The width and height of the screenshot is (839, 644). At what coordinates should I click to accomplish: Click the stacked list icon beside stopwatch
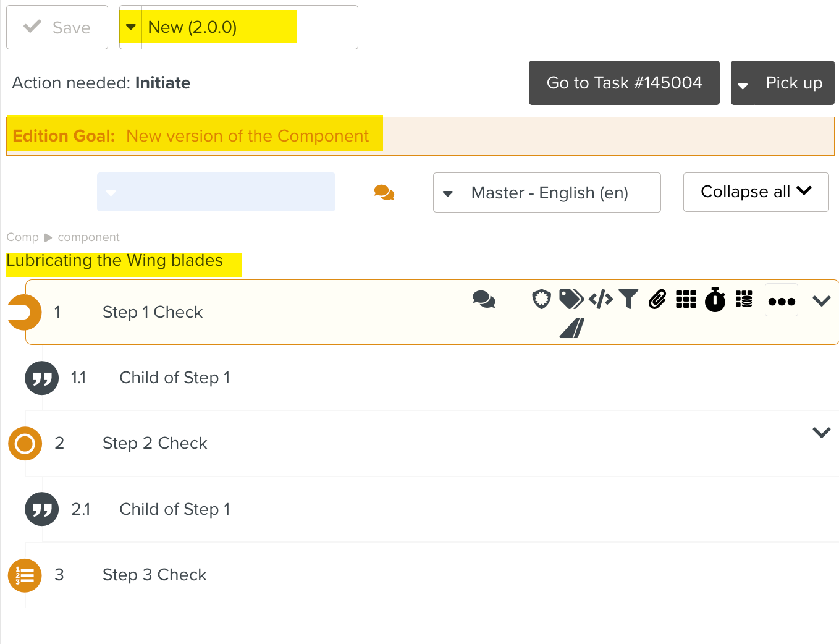coord(744,300)
